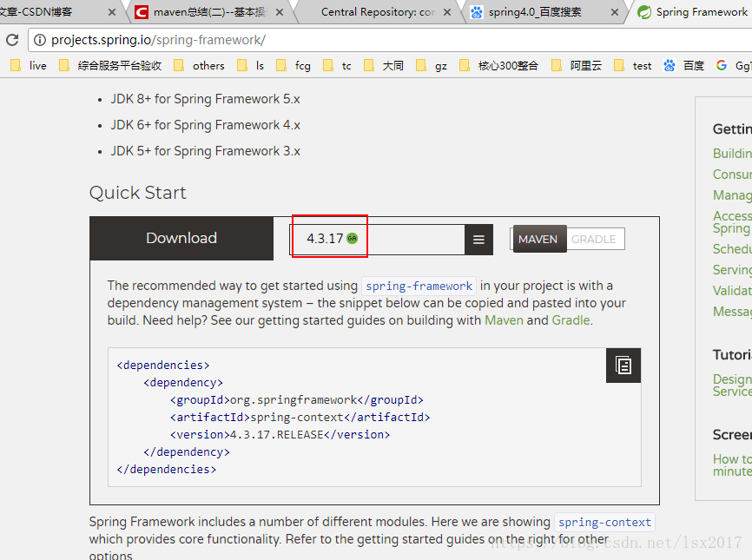
Task: Click the spring-context inline code label
Action: [604, 522]
